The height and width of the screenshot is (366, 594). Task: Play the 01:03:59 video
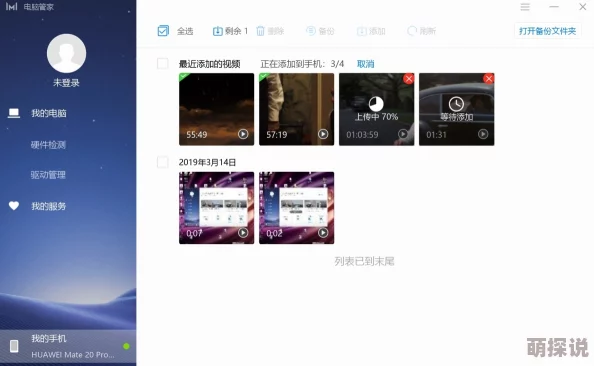coord(403,134)
